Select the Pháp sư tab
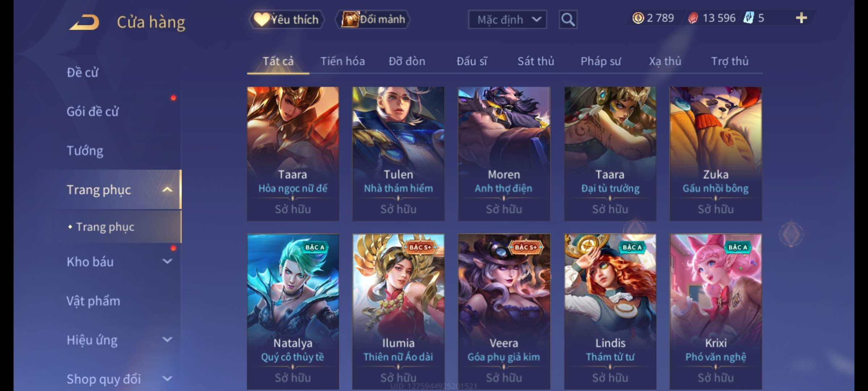868x391 pixels. click(x=601, y=61)
